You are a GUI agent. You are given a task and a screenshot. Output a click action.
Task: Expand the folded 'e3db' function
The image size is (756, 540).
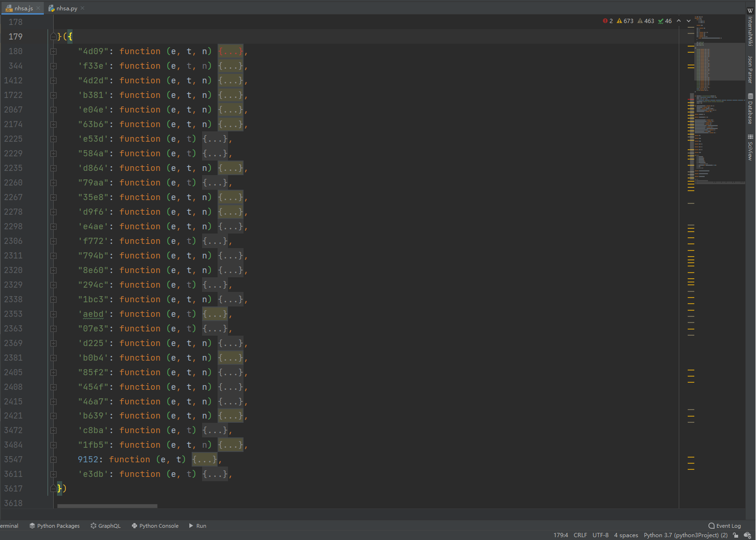53,474
